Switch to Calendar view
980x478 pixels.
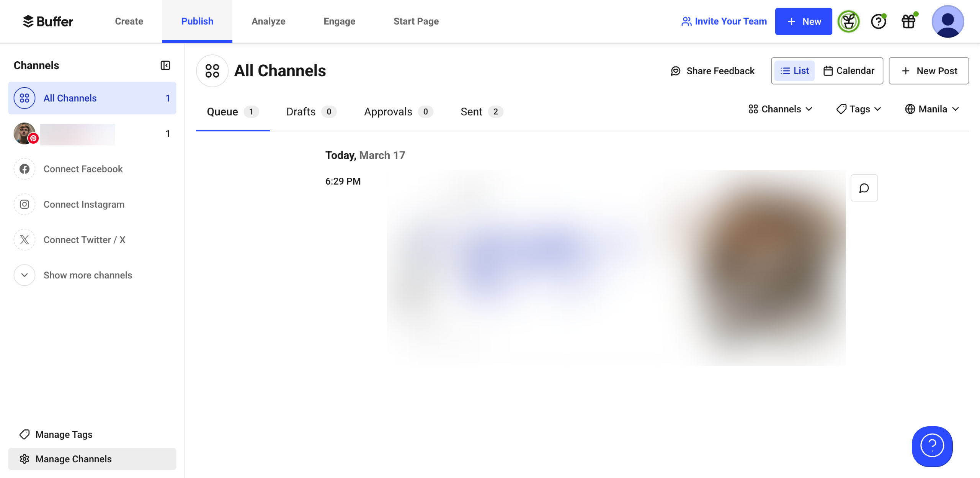coord(849,71)
